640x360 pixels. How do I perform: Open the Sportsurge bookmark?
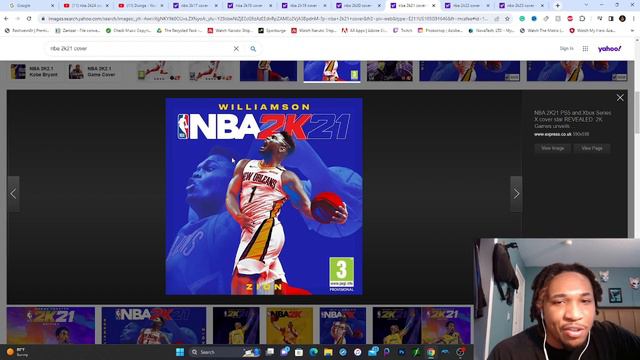273,31
